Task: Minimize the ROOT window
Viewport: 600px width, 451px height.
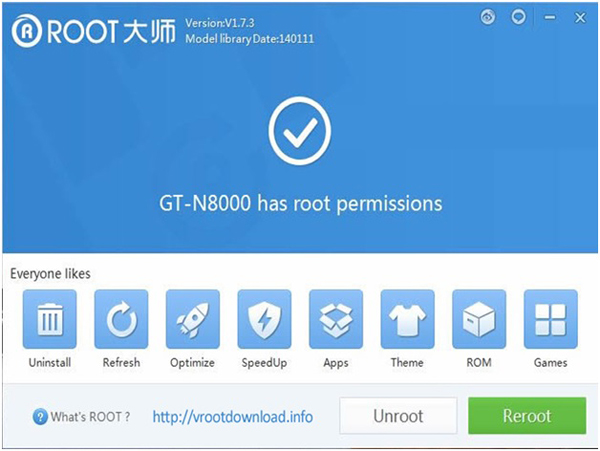Action: click(x=550, y=17)
